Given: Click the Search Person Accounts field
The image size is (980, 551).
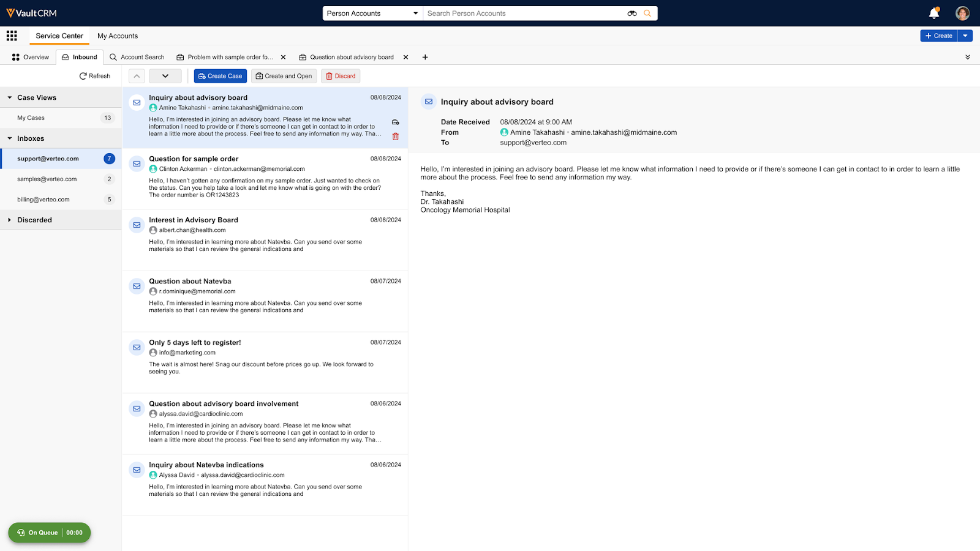Looking at the screenshot, I should [524, 13].
